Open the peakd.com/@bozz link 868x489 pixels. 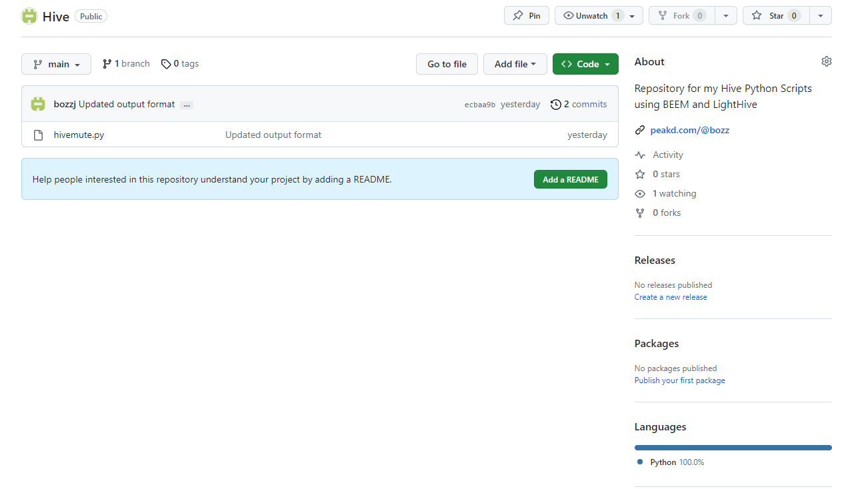(690, 130)
